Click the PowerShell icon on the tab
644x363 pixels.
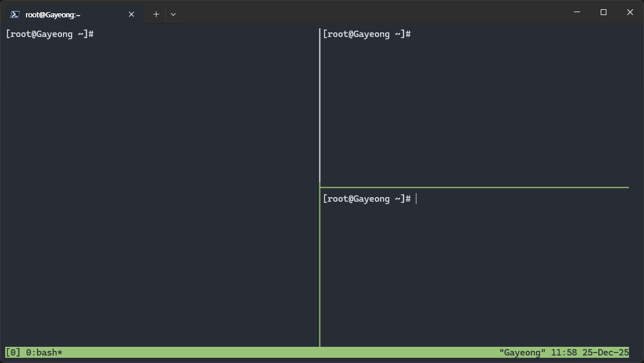16,14
